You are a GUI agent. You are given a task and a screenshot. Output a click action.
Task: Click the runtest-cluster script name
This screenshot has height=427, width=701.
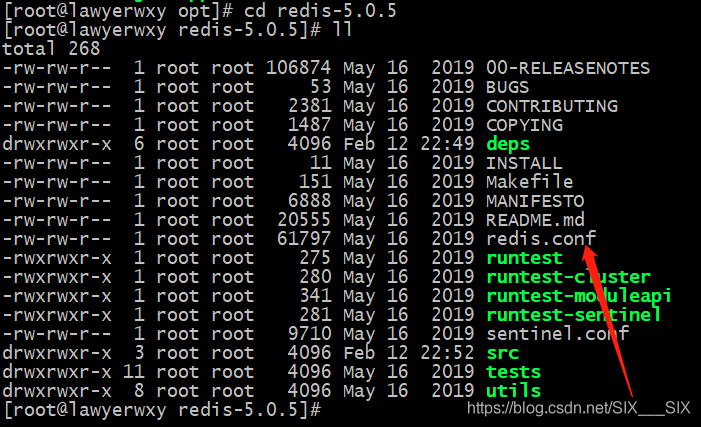pyautogui.click(x=568, y=277)
